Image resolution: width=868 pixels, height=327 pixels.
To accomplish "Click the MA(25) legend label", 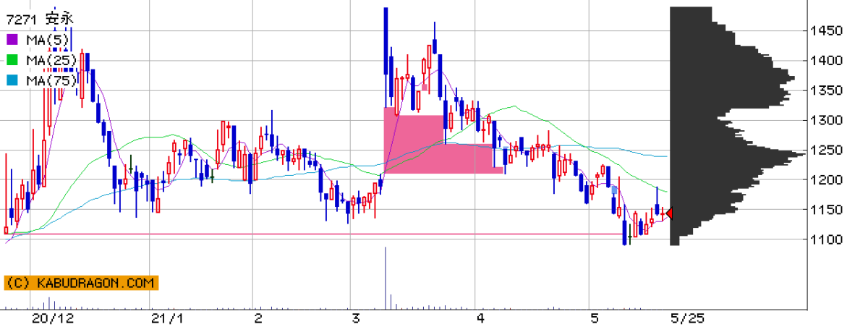I will (51, 59).
